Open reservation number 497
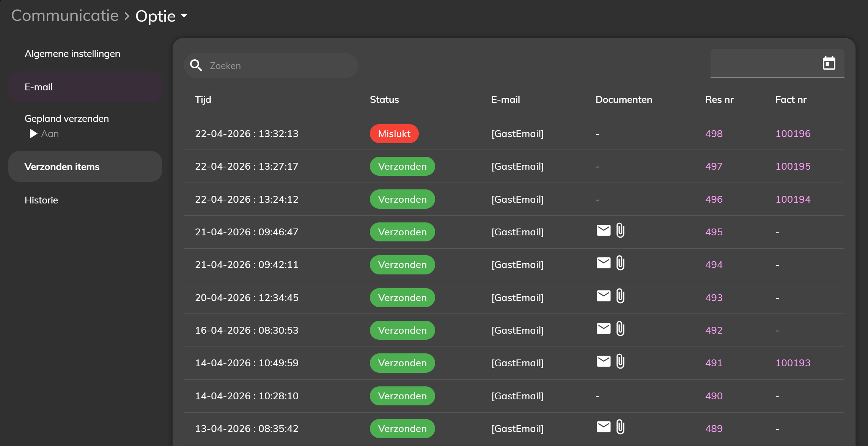 click(714, 166)
